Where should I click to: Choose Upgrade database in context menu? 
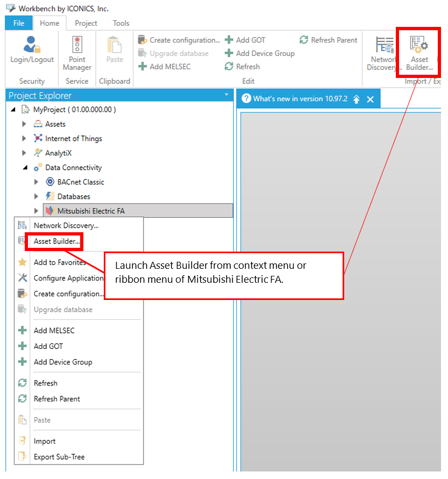pos(79,310)
